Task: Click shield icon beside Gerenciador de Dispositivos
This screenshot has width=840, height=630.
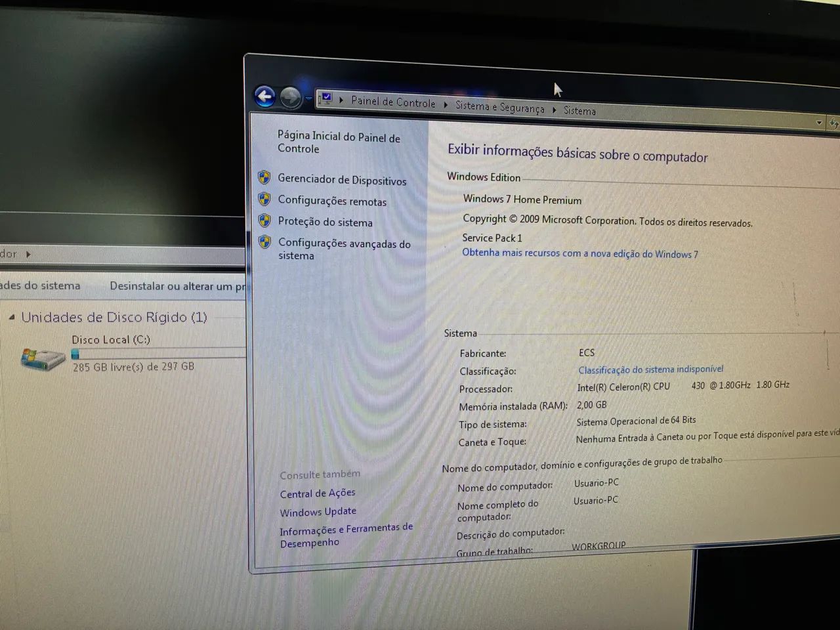Action: click(x=264, y=178)
